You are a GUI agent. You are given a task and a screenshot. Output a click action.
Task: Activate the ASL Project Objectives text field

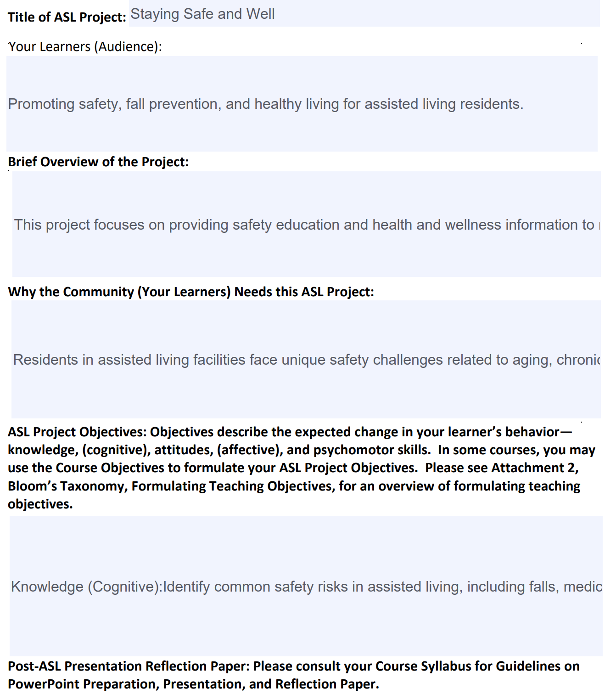pyautogui.click(x=306, y=586)
